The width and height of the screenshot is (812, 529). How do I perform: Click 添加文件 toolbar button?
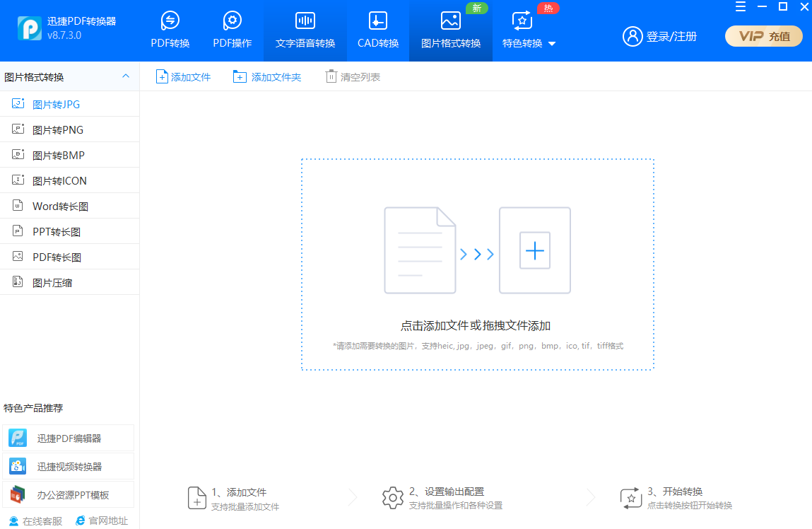(x=183, y=76)
